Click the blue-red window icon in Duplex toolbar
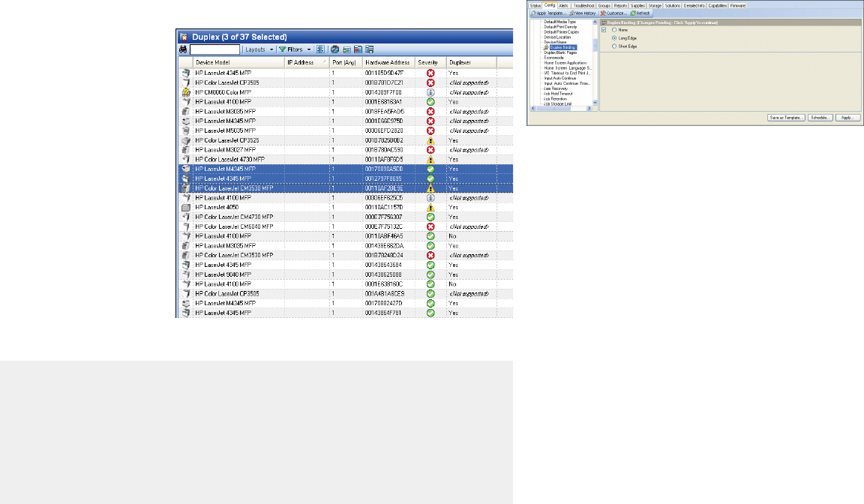 click(x=358, y=49)
